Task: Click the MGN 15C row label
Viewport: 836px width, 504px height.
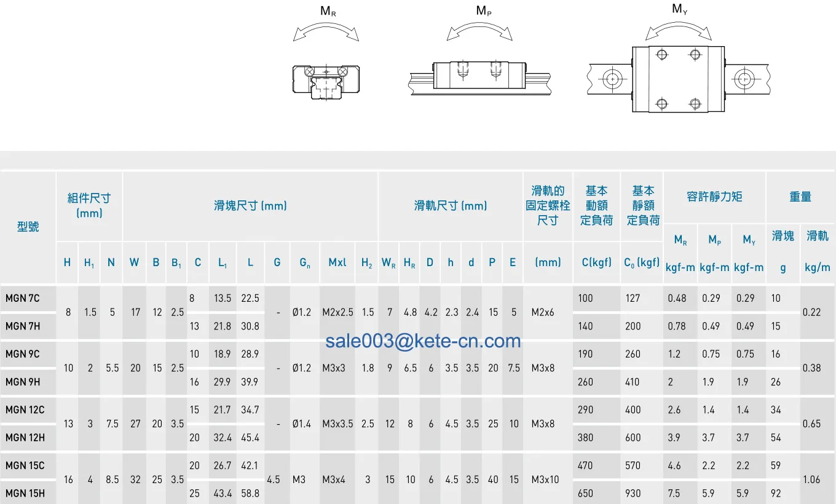Action: [25, 465]
